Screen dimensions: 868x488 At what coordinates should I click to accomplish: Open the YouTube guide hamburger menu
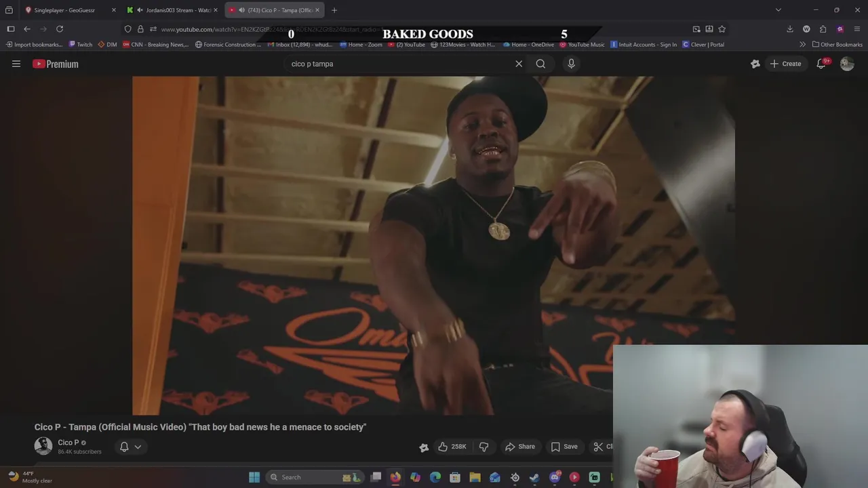16,64
